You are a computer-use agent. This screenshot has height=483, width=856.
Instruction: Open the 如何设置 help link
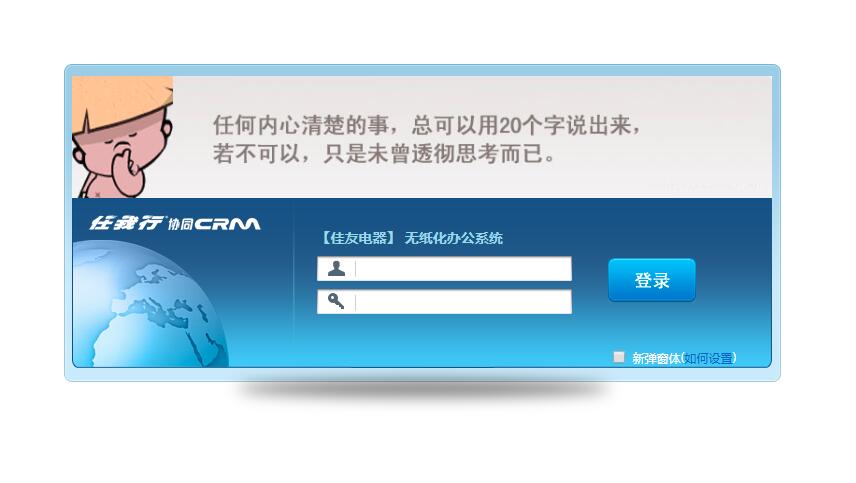708,358
